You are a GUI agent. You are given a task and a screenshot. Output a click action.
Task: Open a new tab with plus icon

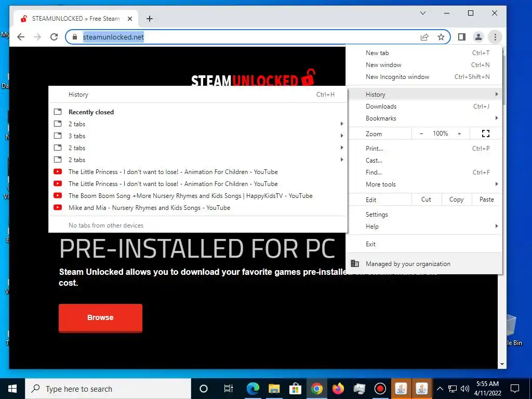click(150, 19)
